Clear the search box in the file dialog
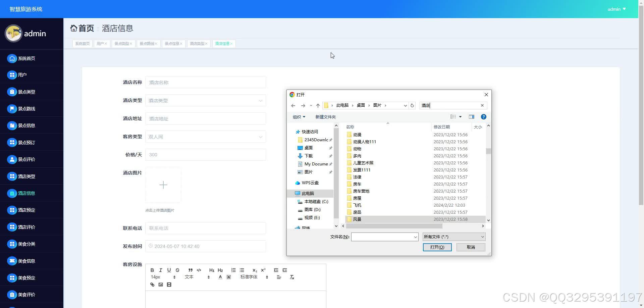Viewport: 644px width, 308px height. click(482, 105)
